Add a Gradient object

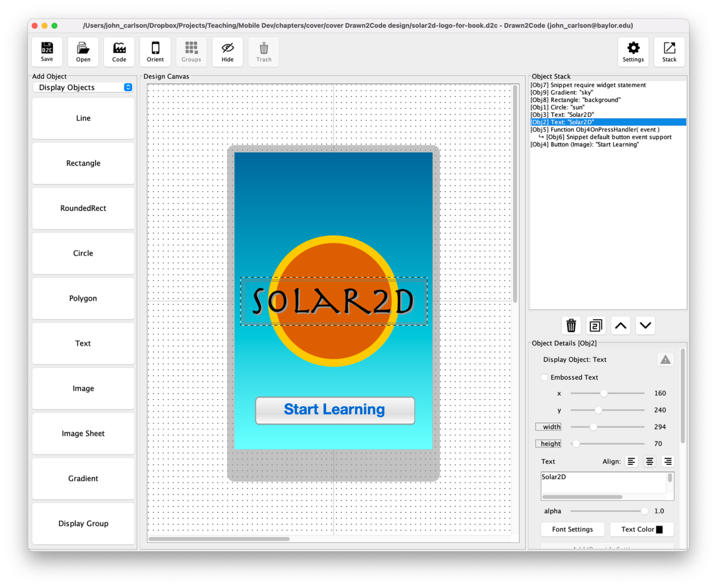(83, 478)
